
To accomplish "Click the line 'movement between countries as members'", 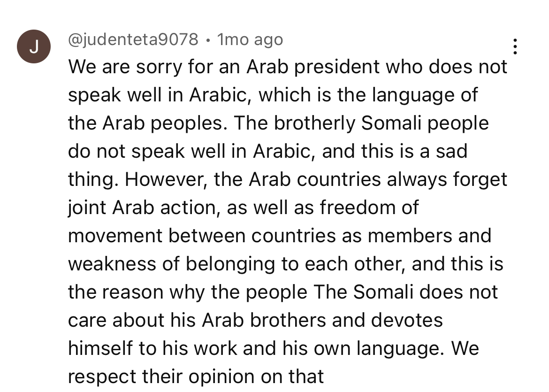I will (280, 236).
